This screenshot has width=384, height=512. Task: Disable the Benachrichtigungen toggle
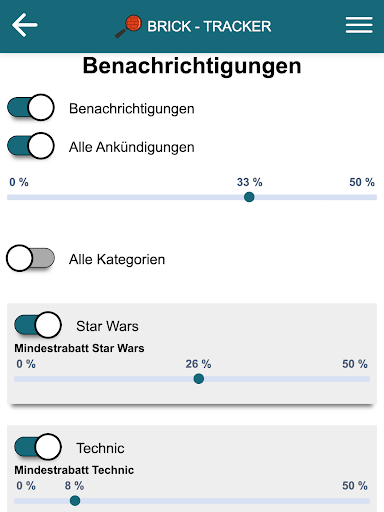click(x=31, y=107)
